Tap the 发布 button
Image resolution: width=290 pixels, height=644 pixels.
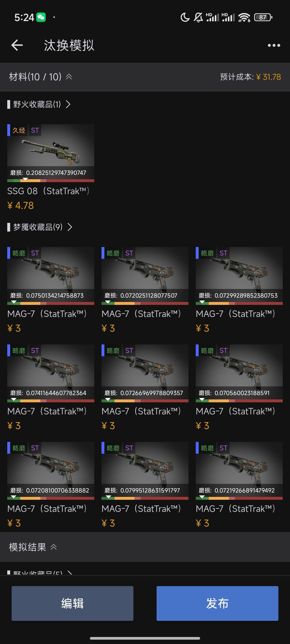[x=217, y=603]
